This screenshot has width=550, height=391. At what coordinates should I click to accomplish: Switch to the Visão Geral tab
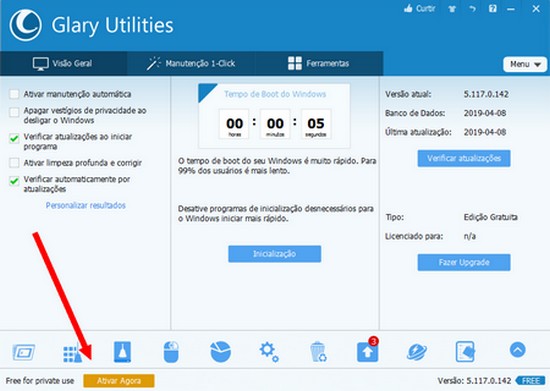(63, 63)
